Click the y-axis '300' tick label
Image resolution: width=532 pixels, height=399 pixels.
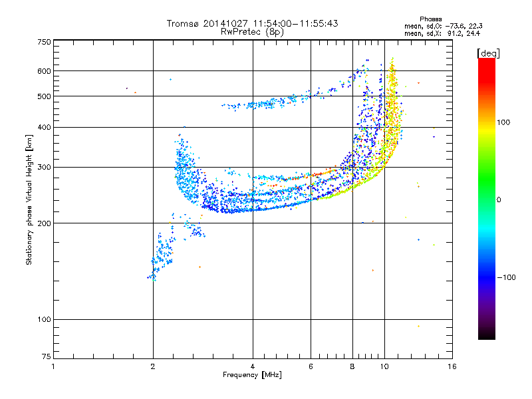pos(44,167)
